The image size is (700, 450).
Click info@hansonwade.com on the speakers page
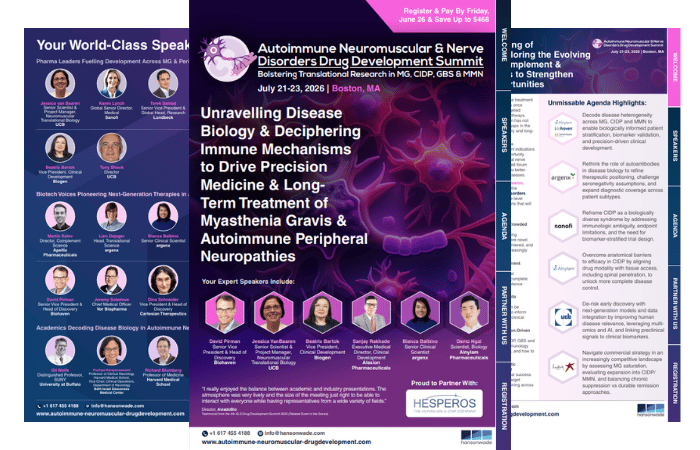(117, 406)
